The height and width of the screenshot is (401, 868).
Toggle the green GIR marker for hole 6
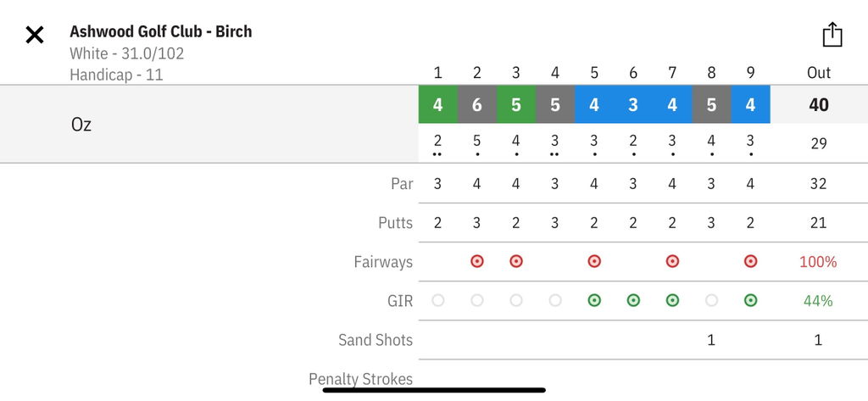633,301
